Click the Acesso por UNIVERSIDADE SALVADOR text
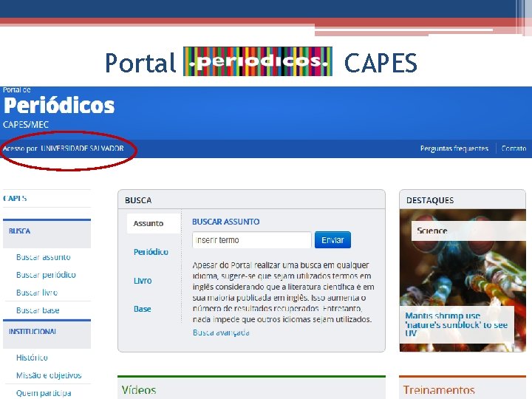Image resolution: width=532 pixels, height=399 pixels. [x=63, y=149]
